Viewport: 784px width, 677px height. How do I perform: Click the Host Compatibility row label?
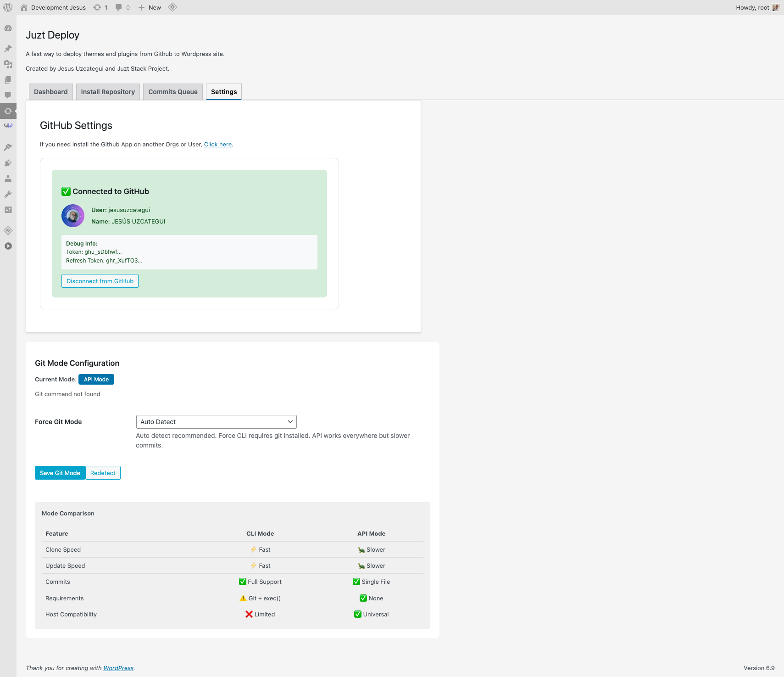click(71, 615)
